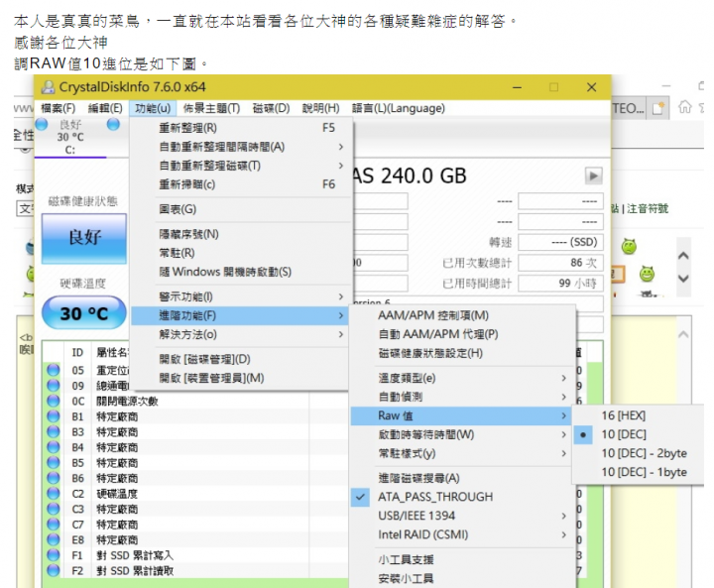Viewport: 714px width, 588px height.
Task: Click the 30 °C temperature button
Action: (x=84, y=313)
